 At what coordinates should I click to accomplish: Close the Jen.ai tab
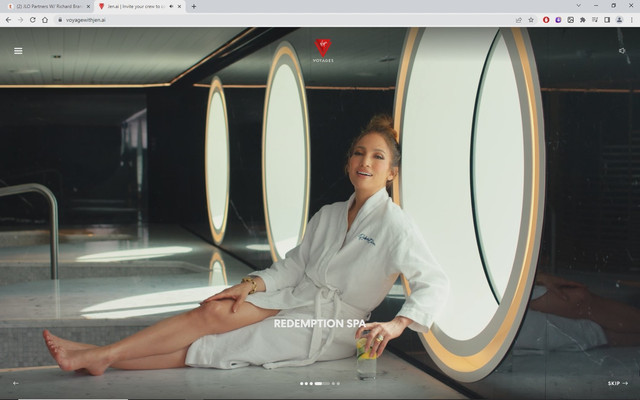[179, 7]
